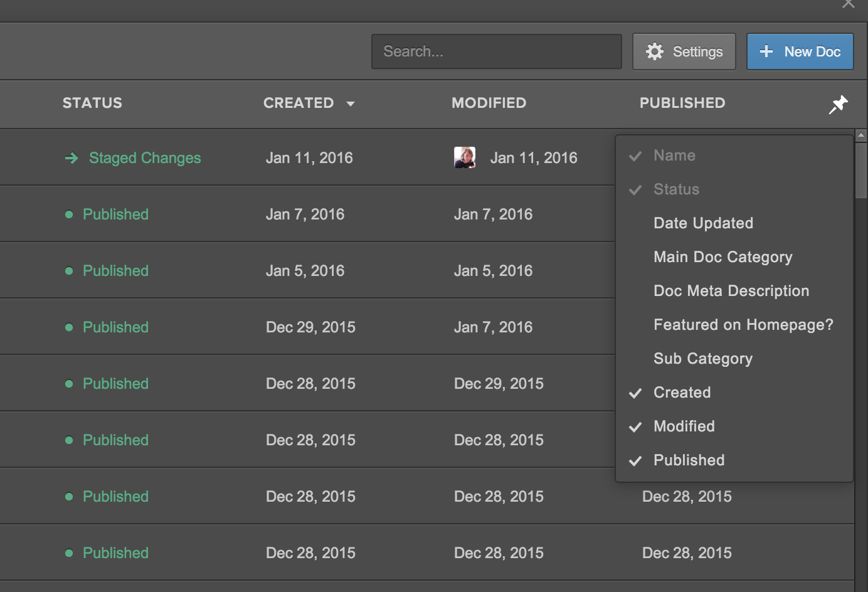Click the user avatar thumbnail in the top row
868x592 pixels.
pos(464,157)
